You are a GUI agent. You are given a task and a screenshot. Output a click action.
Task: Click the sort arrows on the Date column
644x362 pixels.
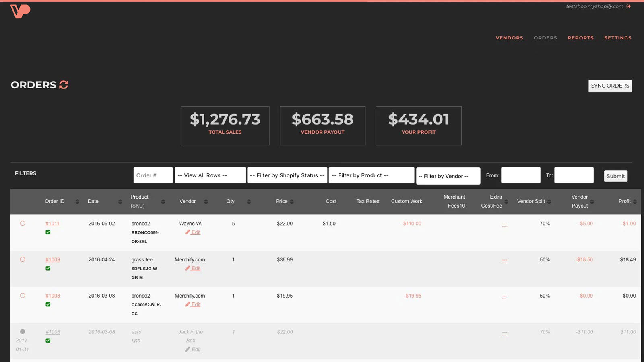coord(120,202)
